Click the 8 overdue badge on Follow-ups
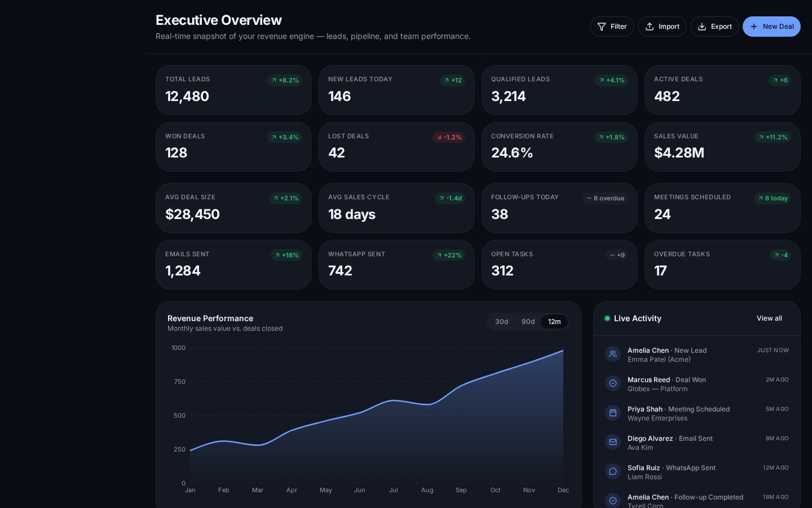Screen dimensions: 812x508 [605, 198]
